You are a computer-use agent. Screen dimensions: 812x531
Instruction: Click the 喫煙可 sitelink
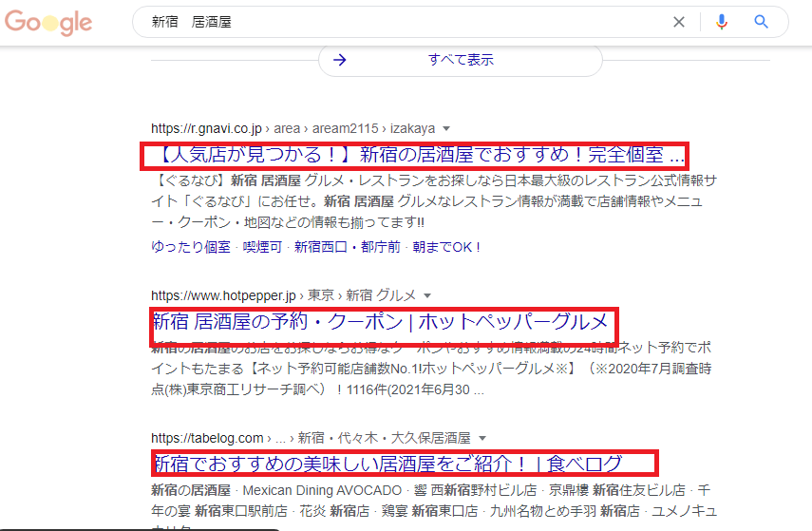point(262,247)
